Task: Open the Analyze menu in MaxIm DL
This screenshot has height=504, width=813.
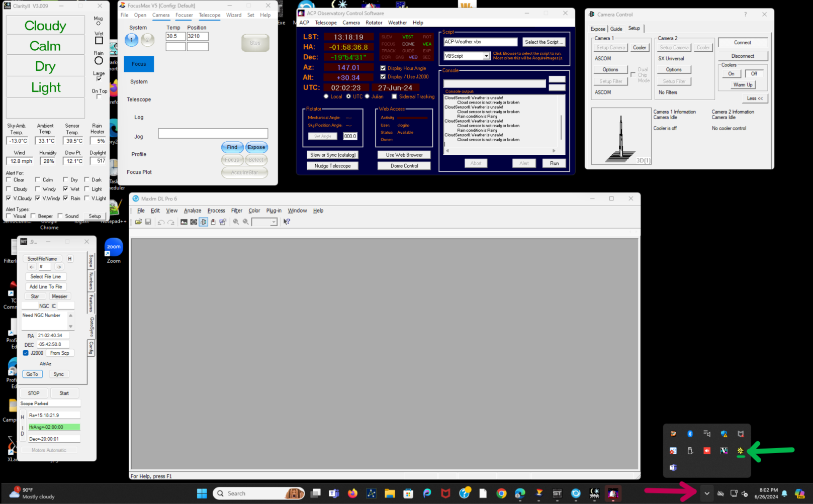Action: click(x=192, y=211)
